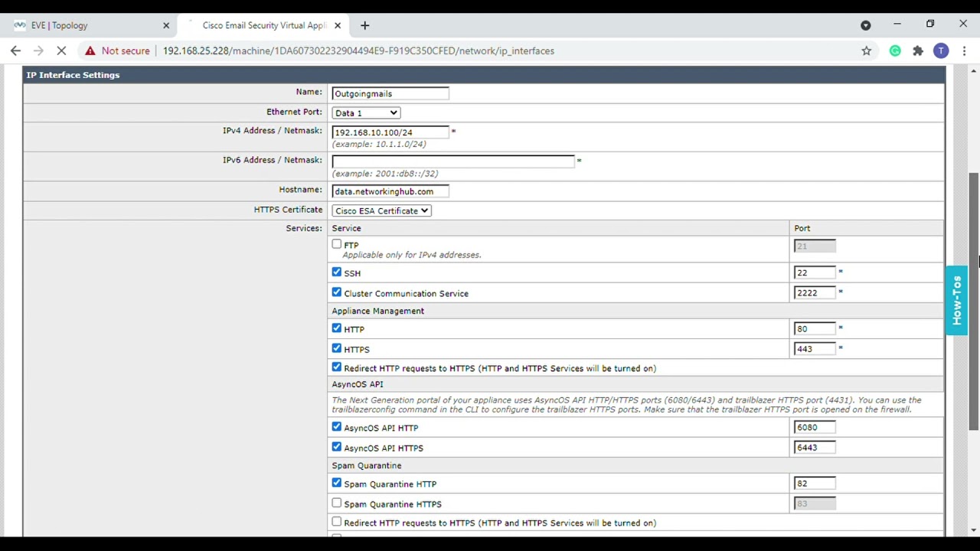The width and height of the screenshot is (980, 551).
Task: Click the Hostname field
Action: (x=390, y=191)
